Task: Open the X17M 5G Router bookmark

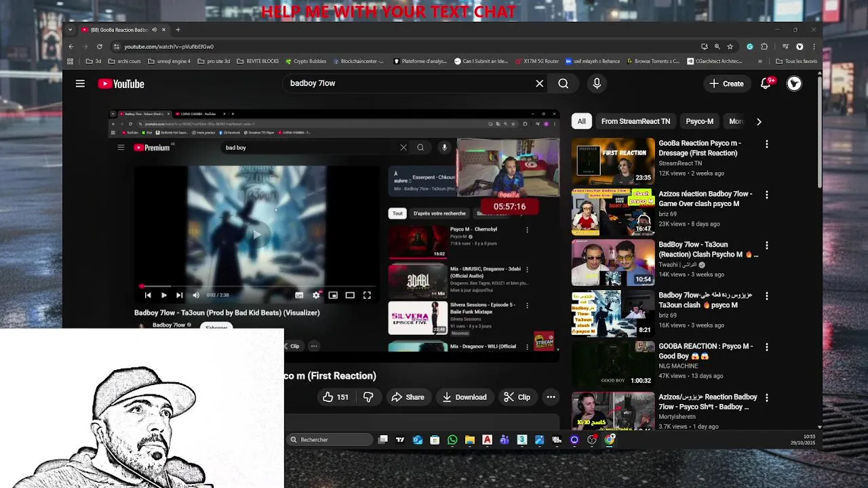Action: tap(537, 61)
